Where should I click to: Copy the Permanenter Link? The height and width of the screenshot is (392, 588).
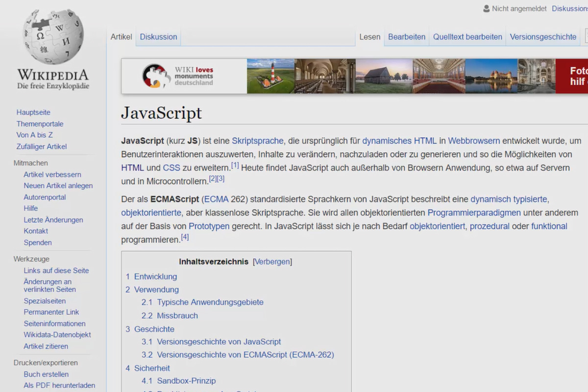(51, 312)
